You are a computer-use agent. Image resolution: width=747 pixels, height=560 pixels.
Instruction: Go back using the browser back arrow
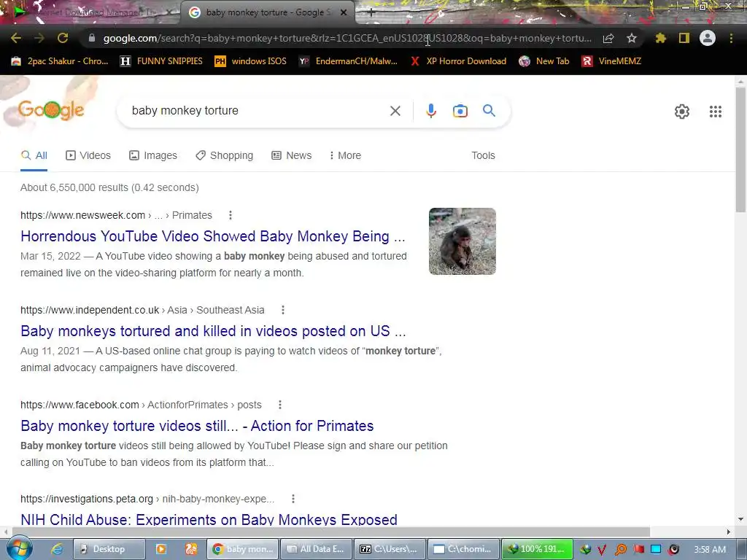[x=16, y=38]
